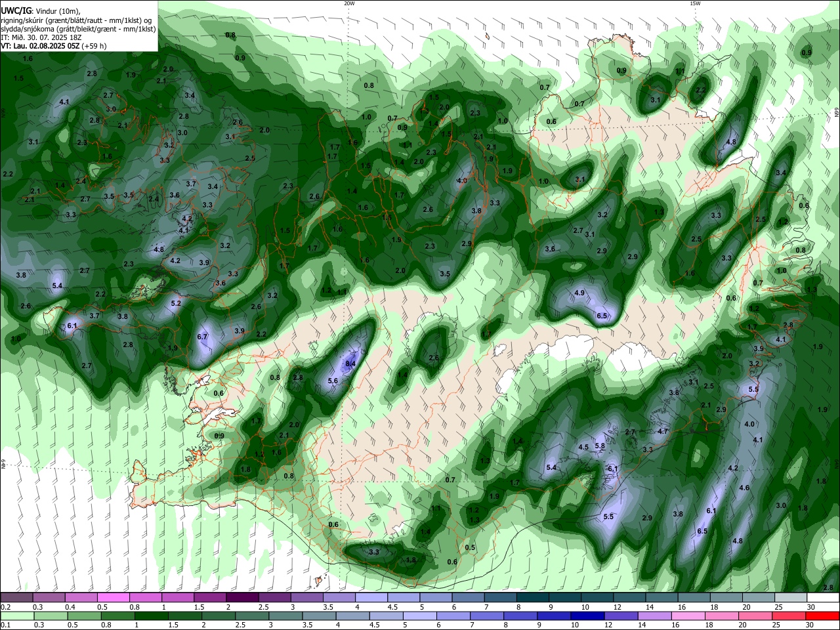Click the '20W' longitude label
The image size is (840, 630).
pyautogui.click(x=349, y=3)
